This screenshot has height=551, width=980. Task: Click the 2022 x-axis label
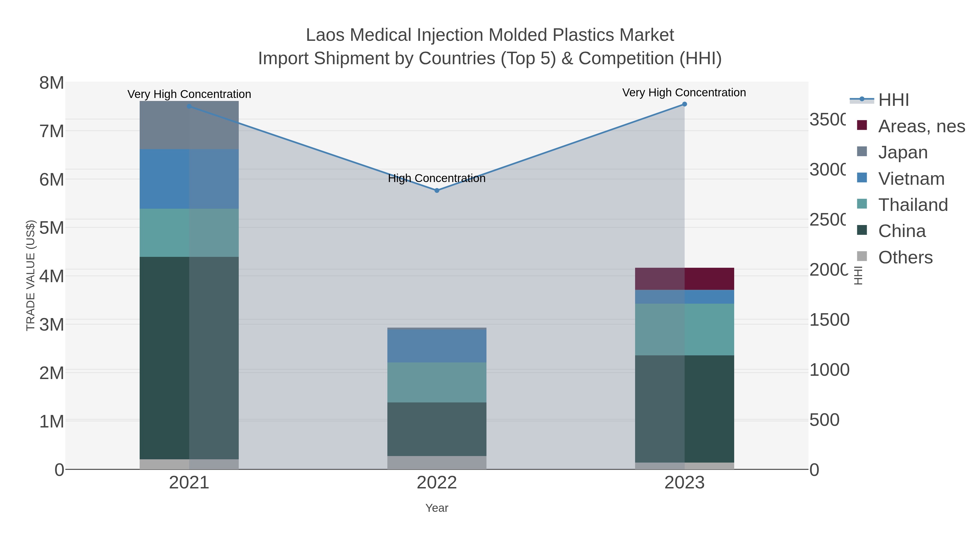coord(437,483)
